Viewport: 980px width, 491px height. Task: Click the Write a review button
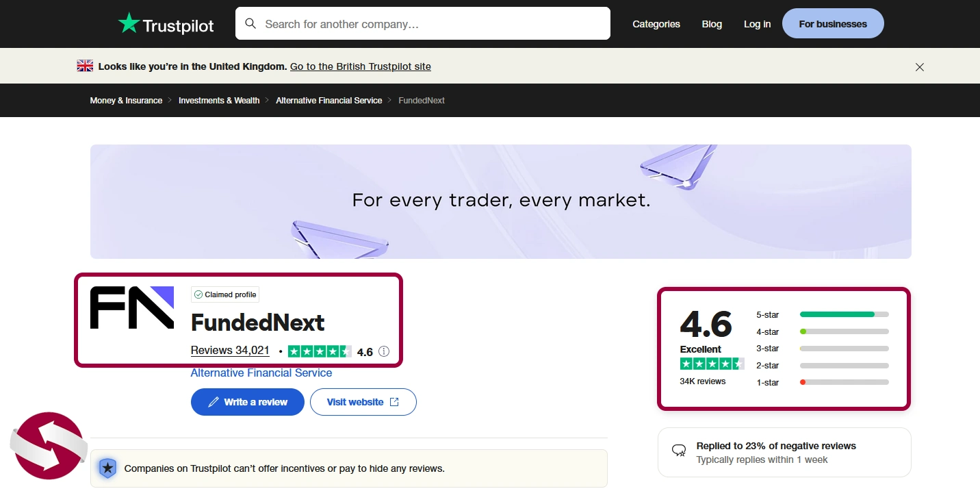248,402
